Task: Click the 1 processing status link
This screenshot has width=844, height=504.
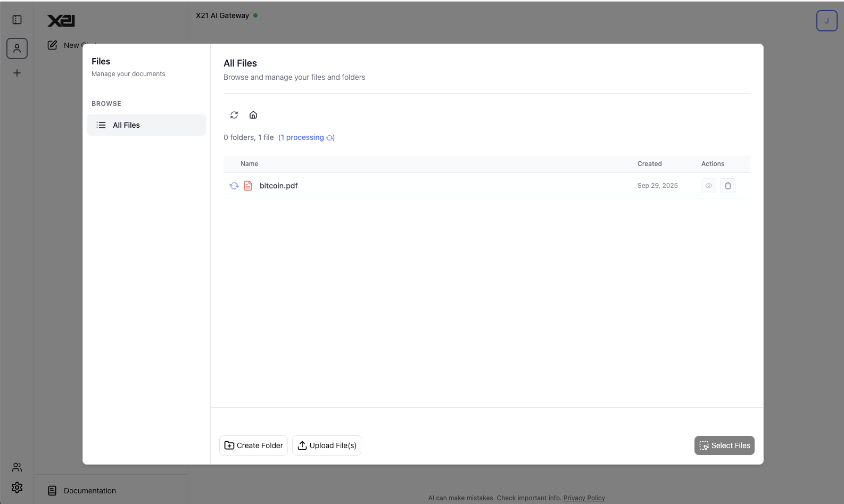Action: point(306,137)
